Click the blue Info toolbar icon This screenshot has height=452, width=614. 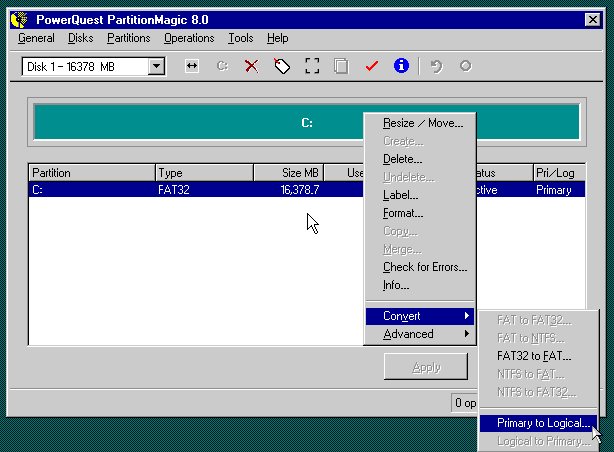point(401,66)
